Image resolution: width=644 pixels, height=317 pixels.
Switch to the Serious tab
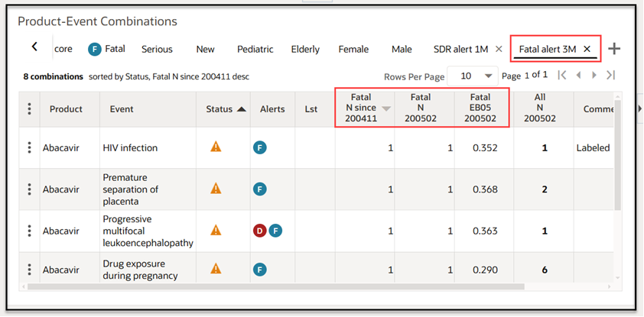coord(157,49)
